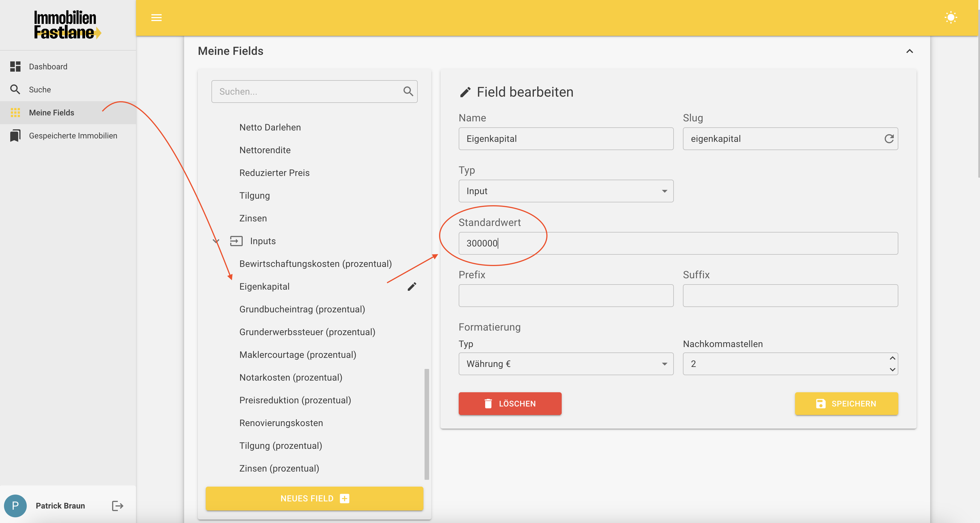Click the red Löschen button
The width and height of the screenshot is (980, 523).
click(x=509, y=403)
